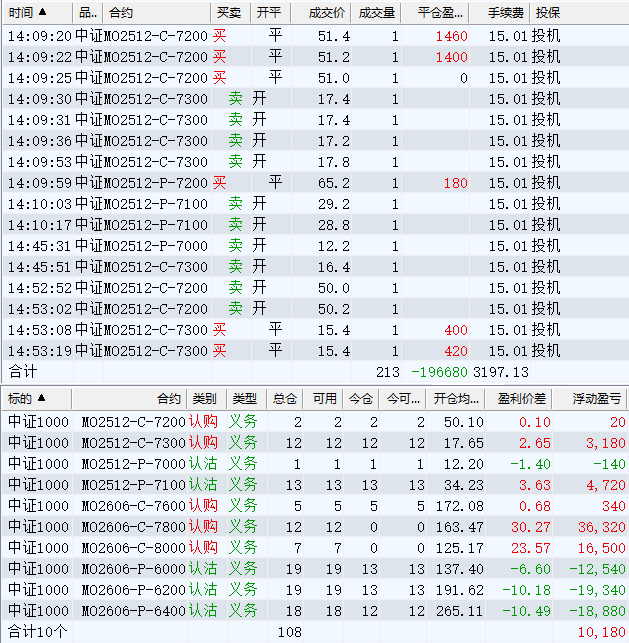Select the trade row at 14:09:36
This screenshot has width=629, height=643.
[x=316, y=141]
